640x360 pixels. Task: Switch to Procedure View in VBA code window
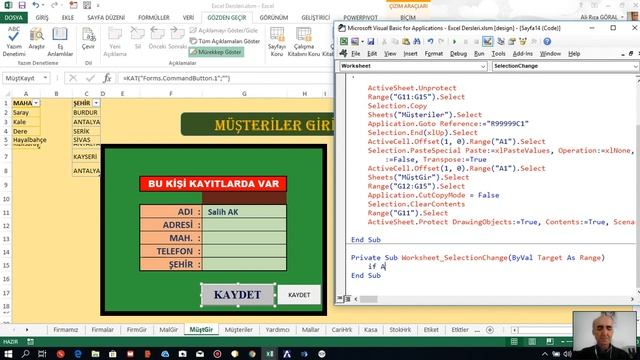tap(340, 299)
